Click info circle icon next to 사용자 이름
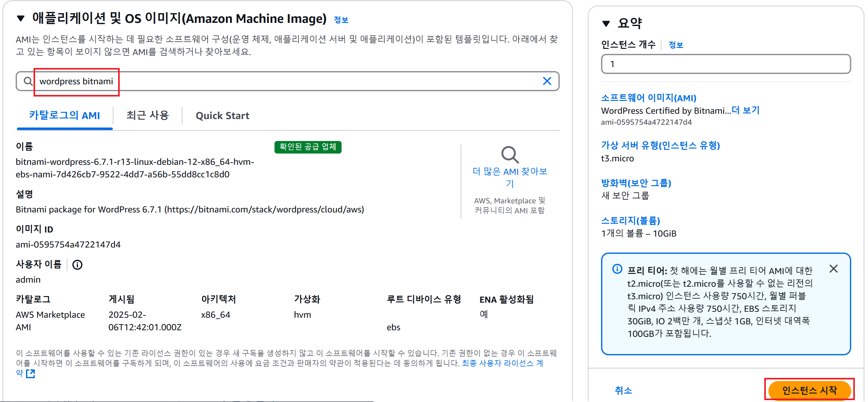This screenshot has width=868, height=402. coord(77,264)
